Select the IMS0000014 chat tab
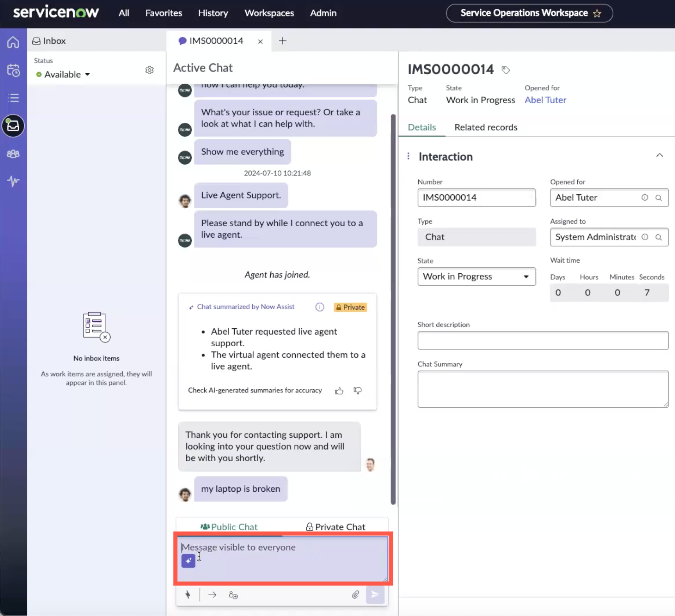 tap(216, 41)
